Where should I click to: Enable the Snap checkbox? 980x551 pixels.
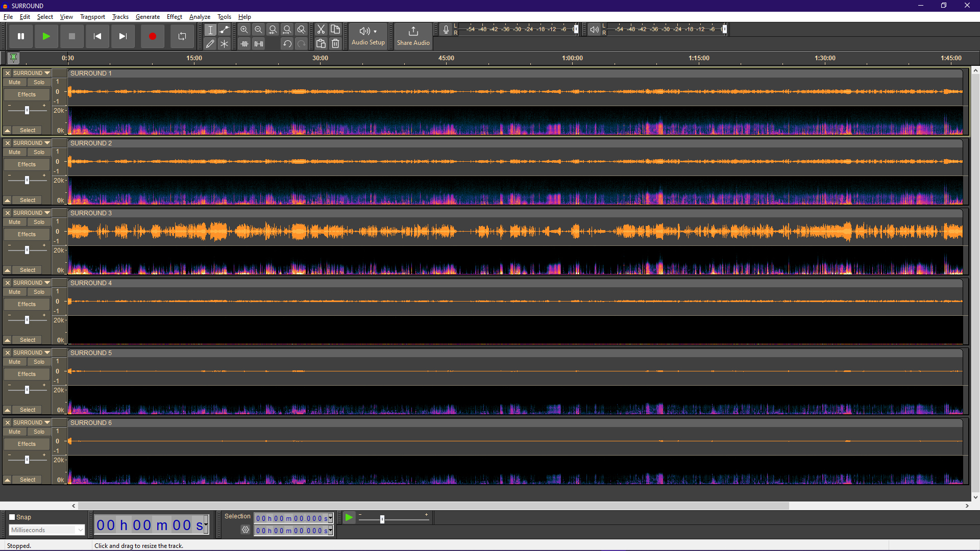[x=12, y=517]
